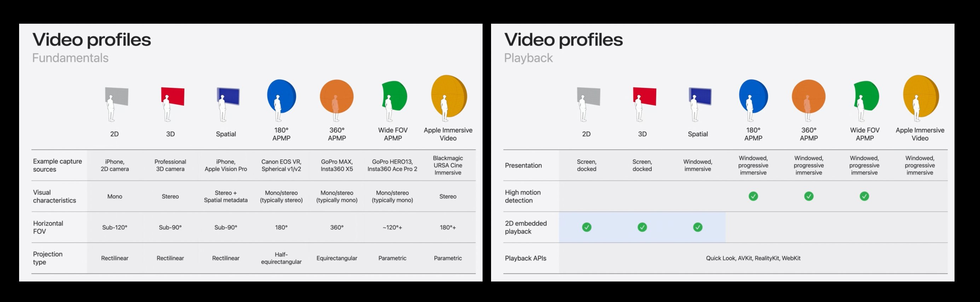
Task: Select the "Example capture sources" row label
Action: pos(57,165)
